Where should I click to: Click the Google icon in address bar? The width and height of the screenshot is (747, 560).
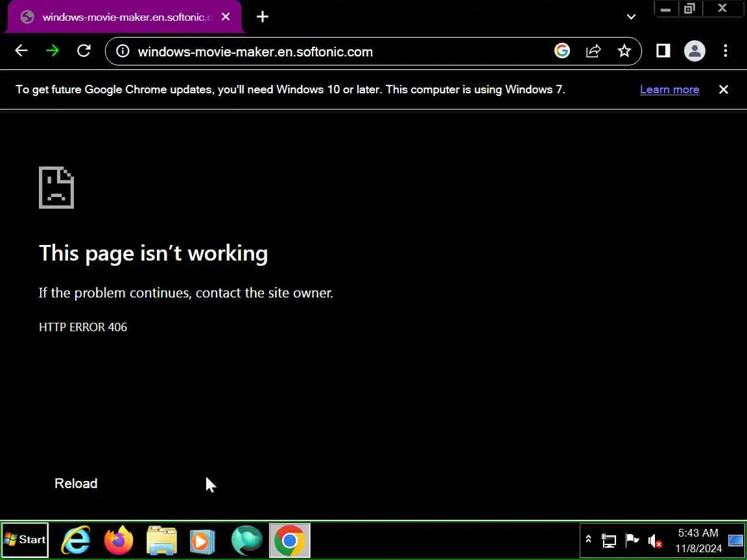point(562,51)
